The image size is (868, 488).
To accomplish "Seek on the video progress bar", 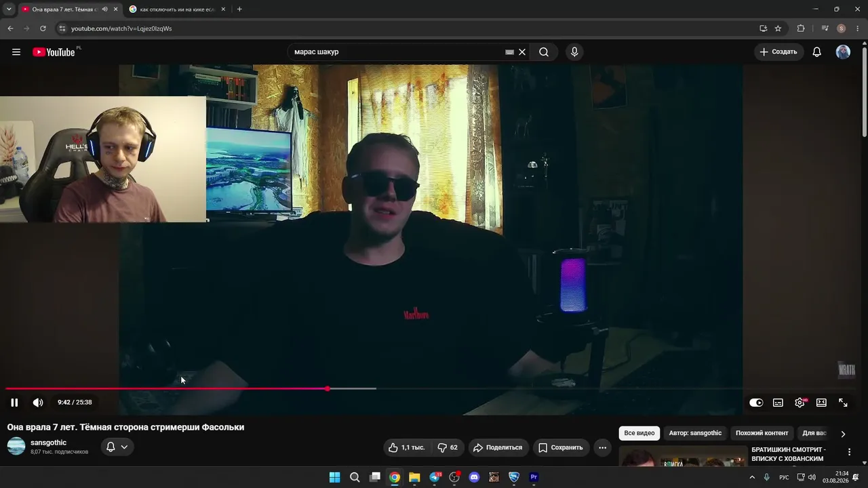I will point(434,388).
